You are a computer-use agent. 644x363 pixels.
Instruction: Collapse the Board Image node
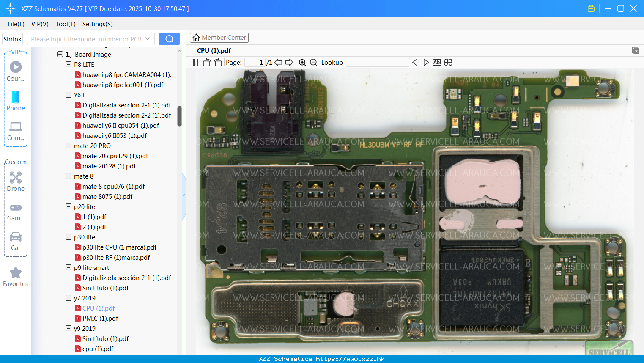pos(60,54)
